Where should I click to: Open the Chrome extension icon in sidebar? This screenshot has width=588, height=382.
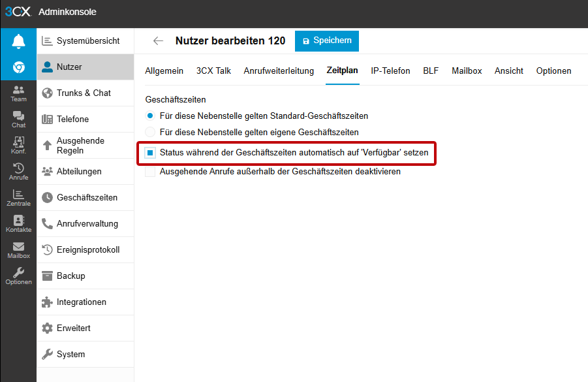click(x=18, y=67)
